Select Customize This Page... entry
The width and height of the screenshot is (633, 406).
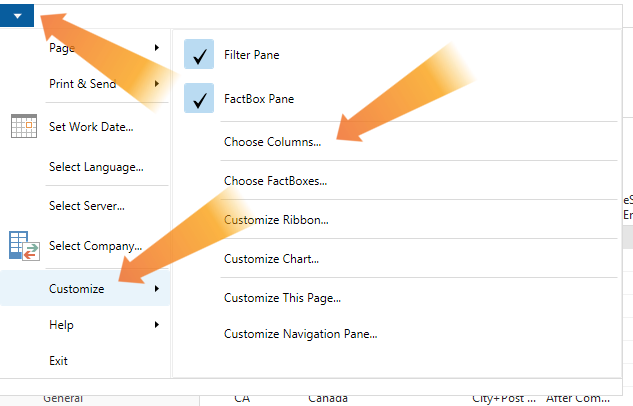(282, 298)
